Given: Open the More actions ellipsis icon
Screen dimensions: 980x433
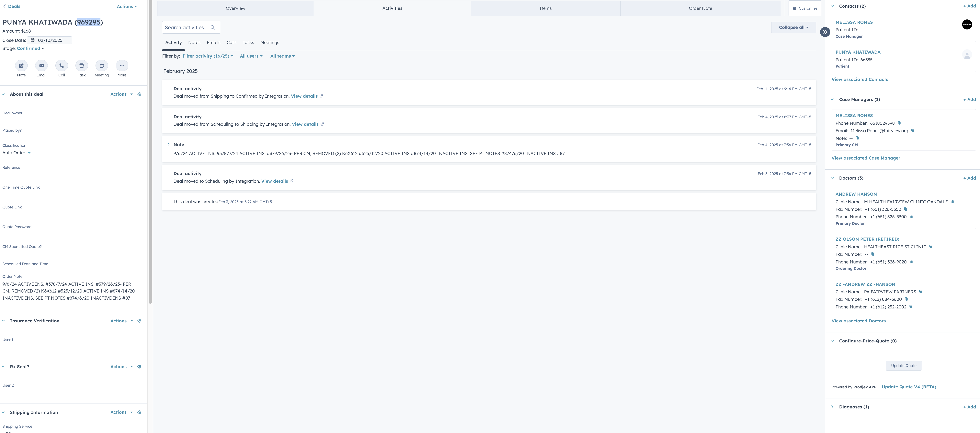Looking at the screenshot, I should click(122, 66).
